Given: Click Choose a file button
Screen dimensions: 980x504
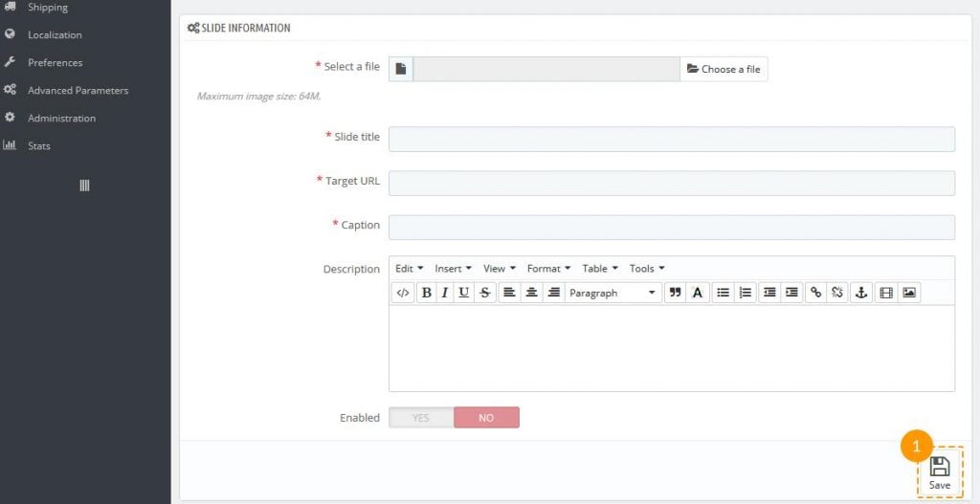Looking at the screenshot, I should 724,69.
